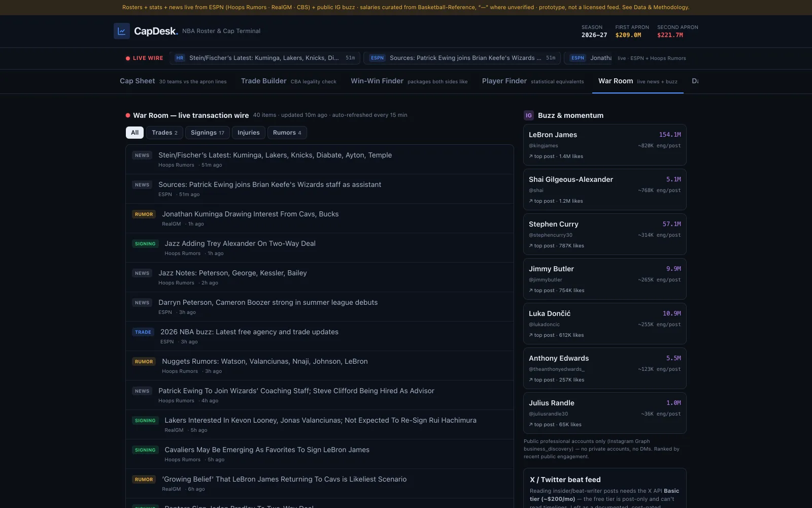Click the SIGNING tag on the Jazz Trey Alexander row
The image size is (812, 508).
(145, 244)
